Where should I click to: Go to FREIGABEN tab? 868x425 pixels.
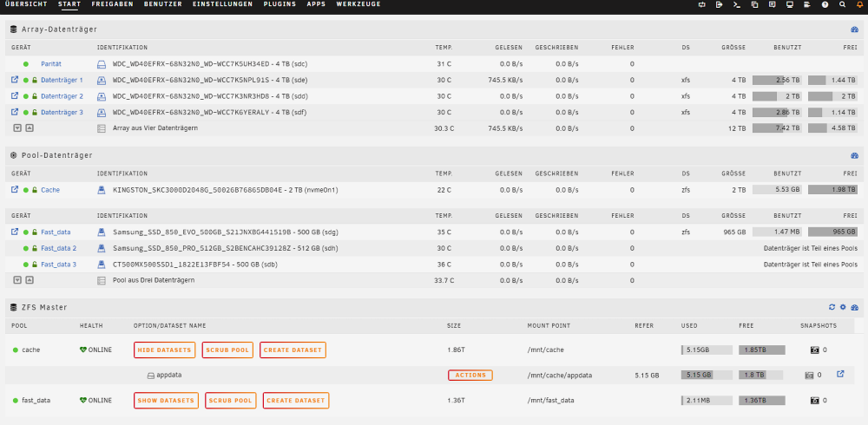coord(112,3)
